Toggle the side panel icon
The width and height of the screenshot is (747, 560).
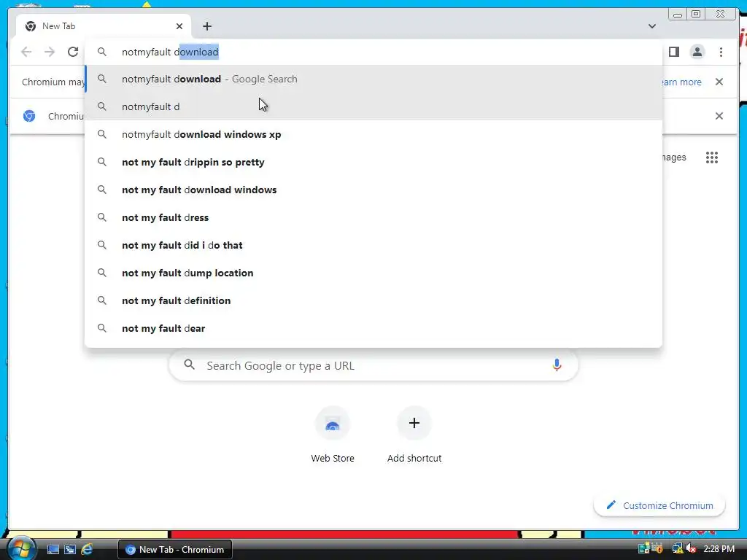[673, 52]
